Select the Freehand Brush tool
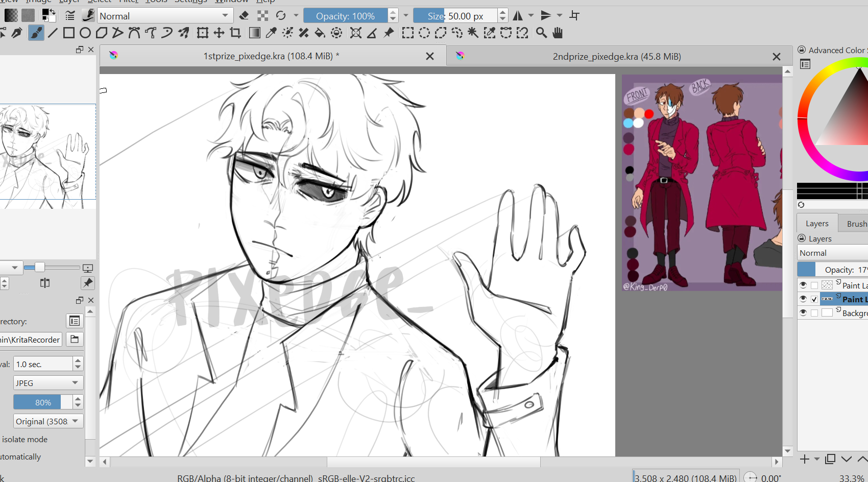 36,33
